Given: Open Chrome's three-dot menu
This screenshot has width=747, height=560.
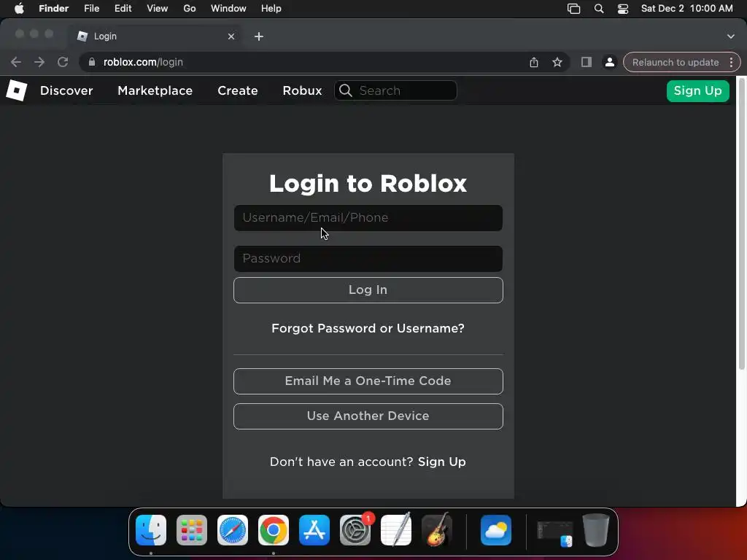Looking at the screenshot, I should coord(731,63).
